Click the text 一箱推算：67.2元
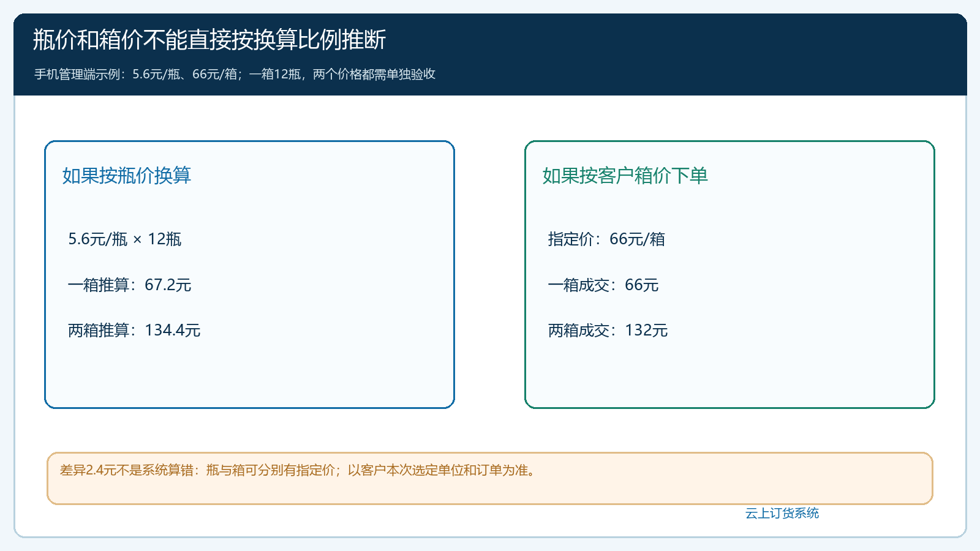 pos(129,285)
